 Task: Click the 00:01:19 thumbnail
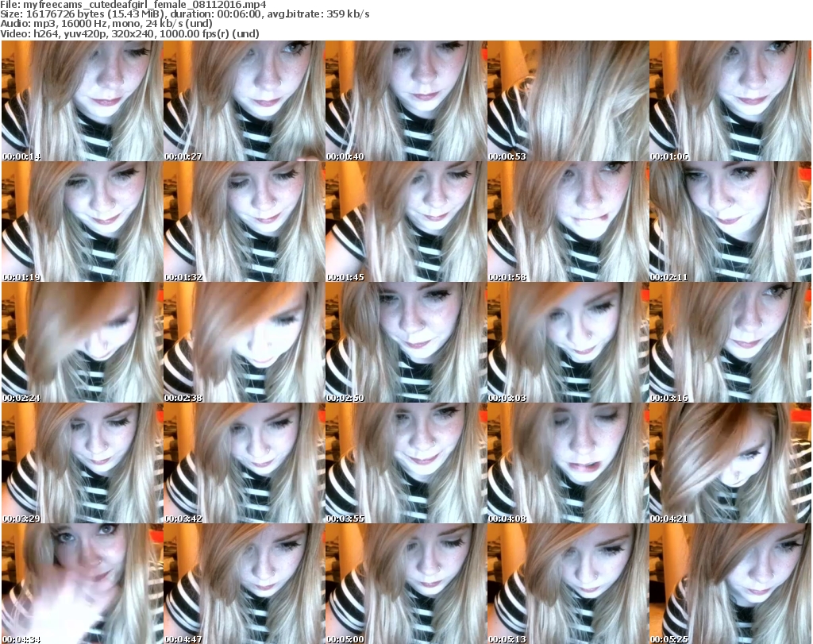(x=81, y=222)
